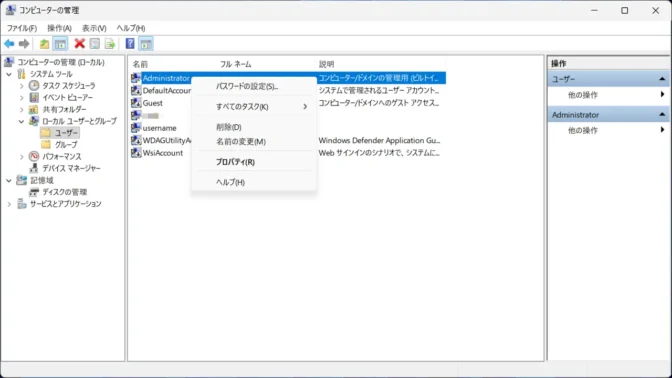Select the ディスクの管理 tree item

coord(64,192)
